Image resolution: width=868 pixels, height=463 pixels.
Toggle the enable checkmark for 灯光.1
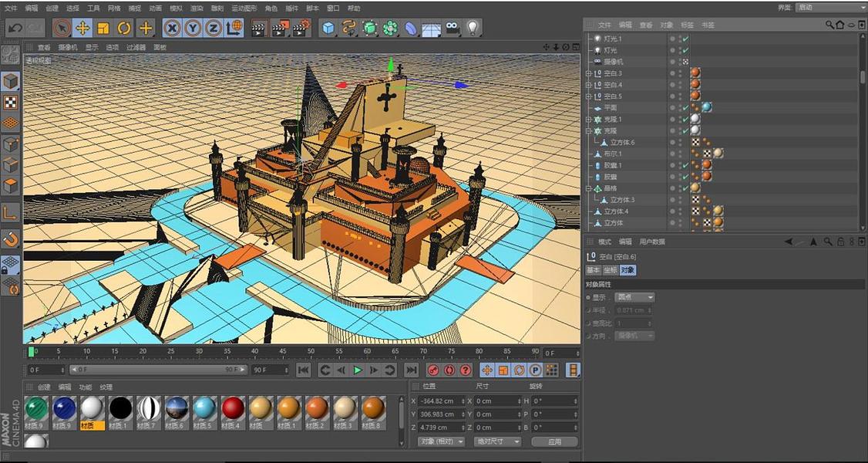[686, 39]
